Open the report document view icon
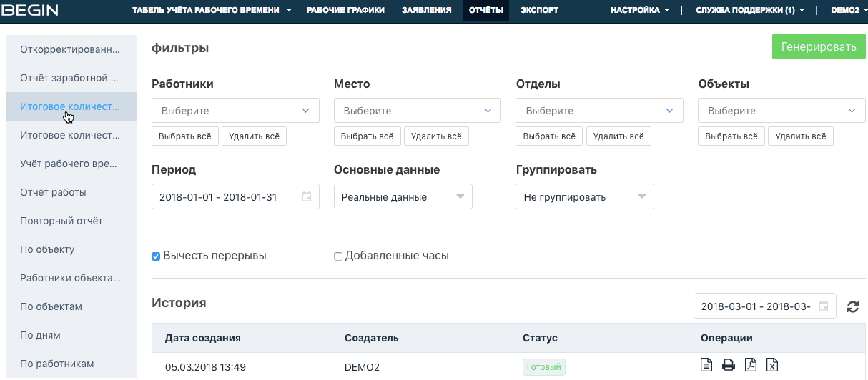This screenshot has height=380, width=868. 706,365
